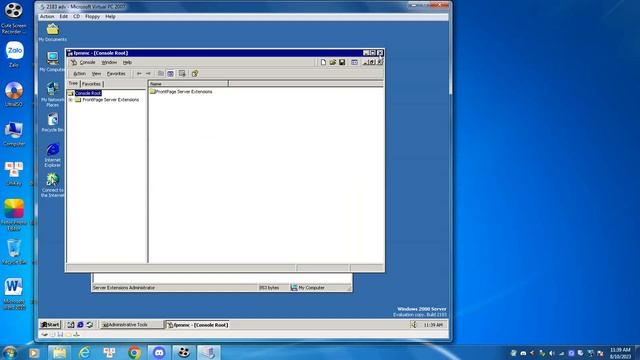Click the host volume tray icon
The image size is (640, 360).
click(x=552, y=353)
